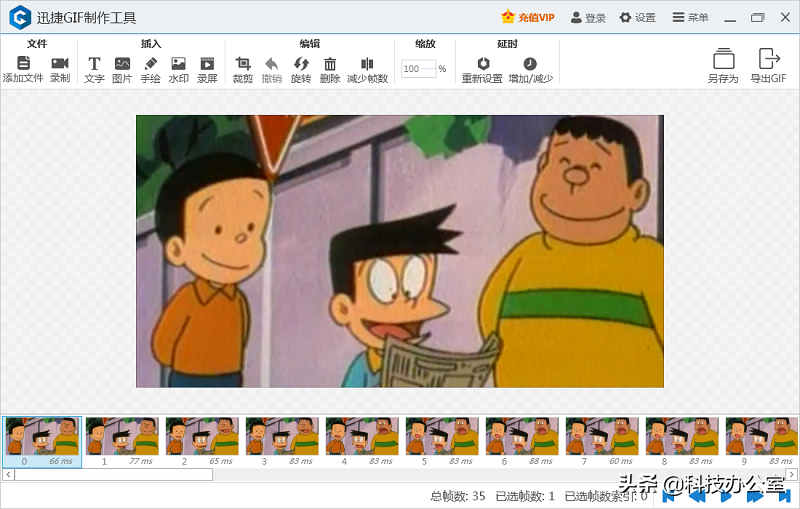Click the GIF preview canvas image
The image size is (800, 509).
tap(399, 251)
